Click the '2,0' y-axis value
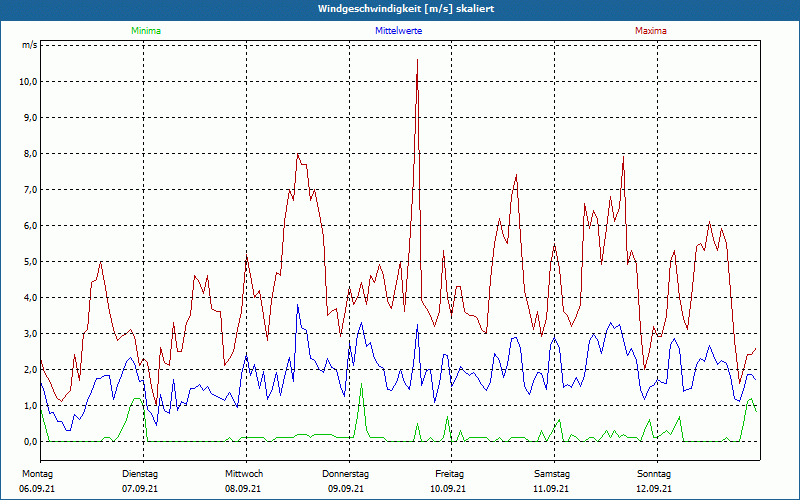The image size is (800, 500). [x=31, y=369]
